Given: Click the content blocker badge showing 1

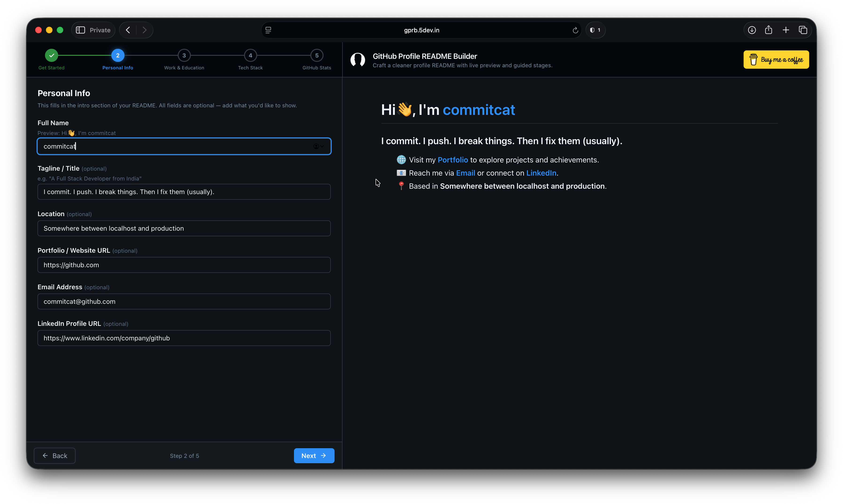Looking at the screenshot, I should coord(595,30).
